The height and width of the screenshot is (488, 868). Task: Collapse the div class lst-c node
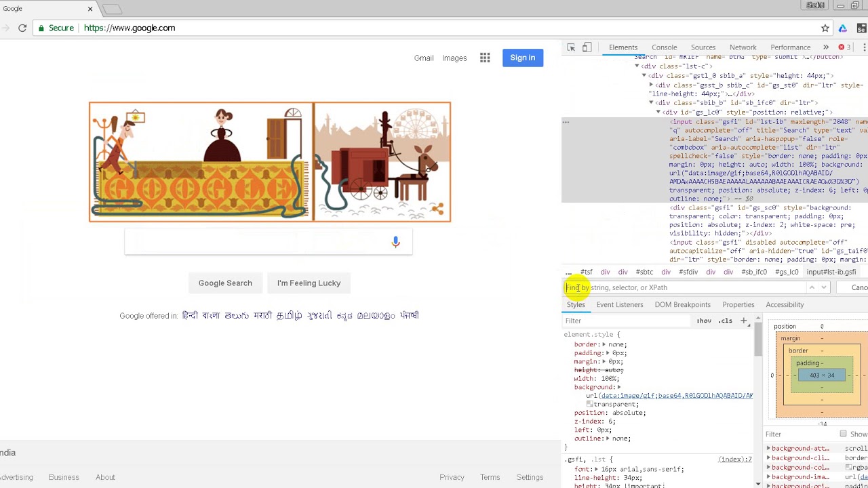[637, 66]
